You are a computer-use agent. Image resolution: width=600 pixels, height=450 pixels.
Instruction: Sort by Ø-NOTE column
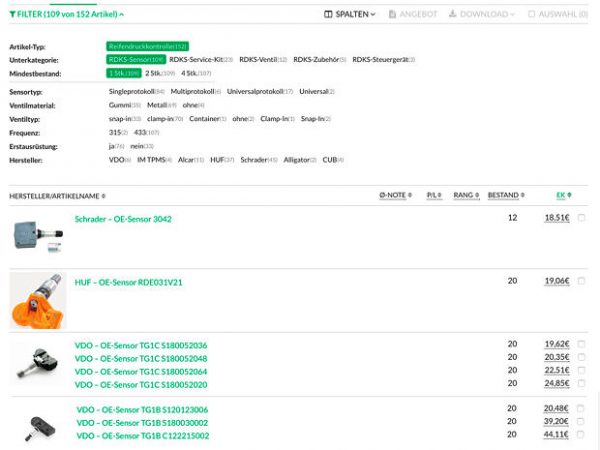point(395,195)
